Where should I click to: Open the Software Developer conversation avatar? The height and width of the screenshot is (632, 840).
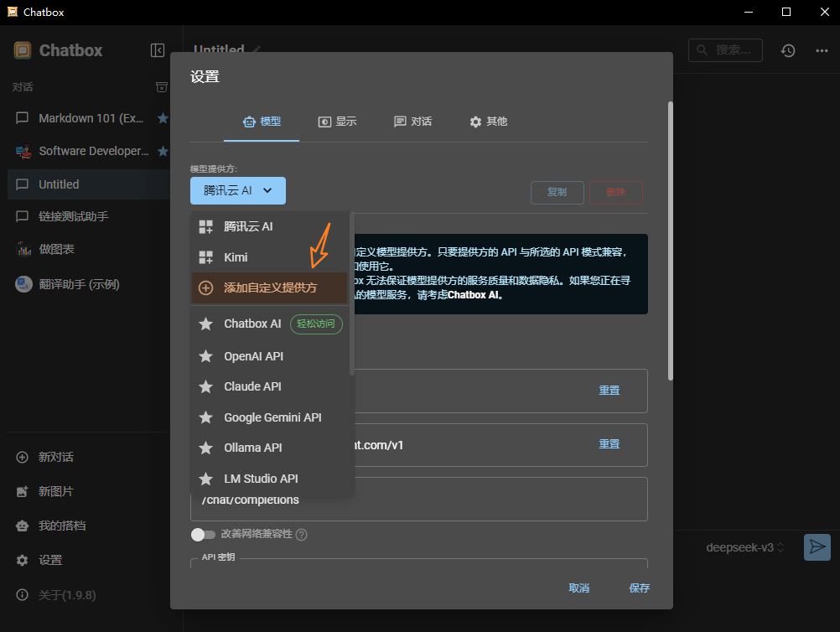tap(23, 151)
